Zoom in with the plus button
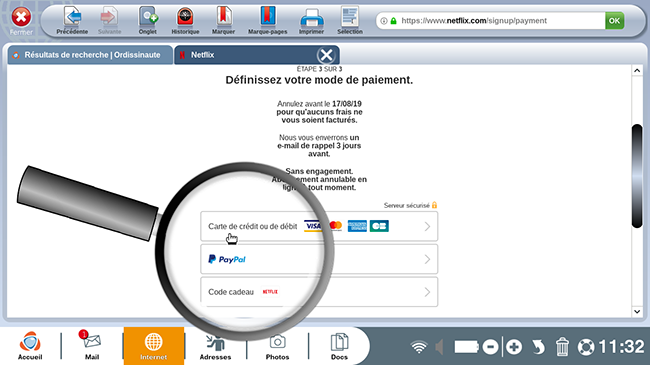The width and height of the screenshot is (650, 365). click(514, 347)
